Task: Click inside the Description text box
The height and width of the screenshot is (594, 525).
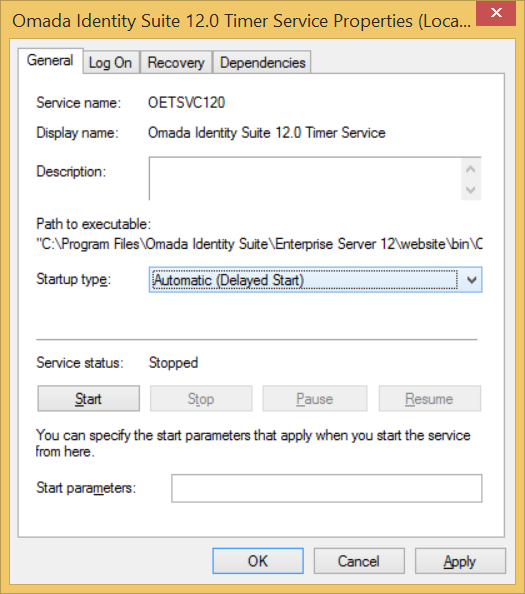Action: click(305, 178)
